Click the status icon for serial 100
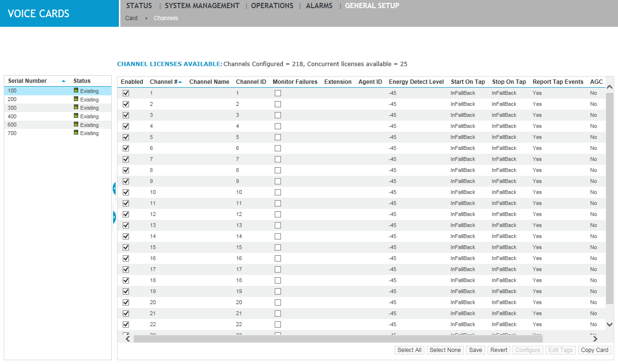 76,91
